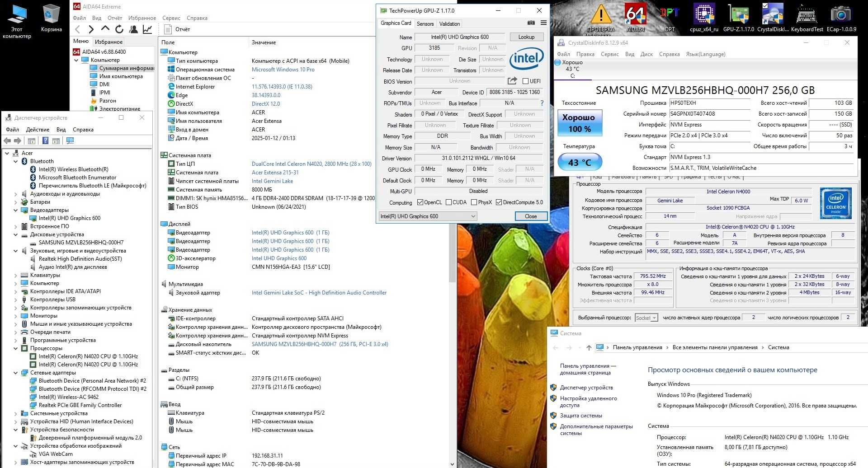Open Диск menu in CrystalDiskInfo
The width and height of the screenshot is (868, 468).
[646, 54]
